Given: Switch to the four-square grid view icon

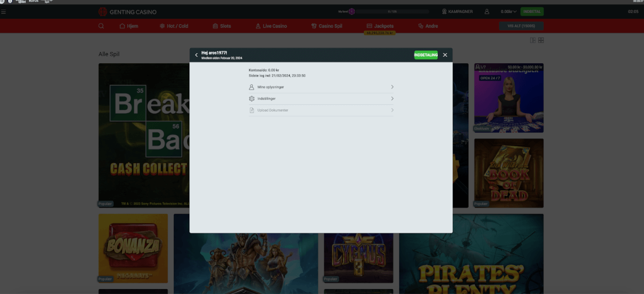Looking at the screenshot, I should click(x=541, y=40).
